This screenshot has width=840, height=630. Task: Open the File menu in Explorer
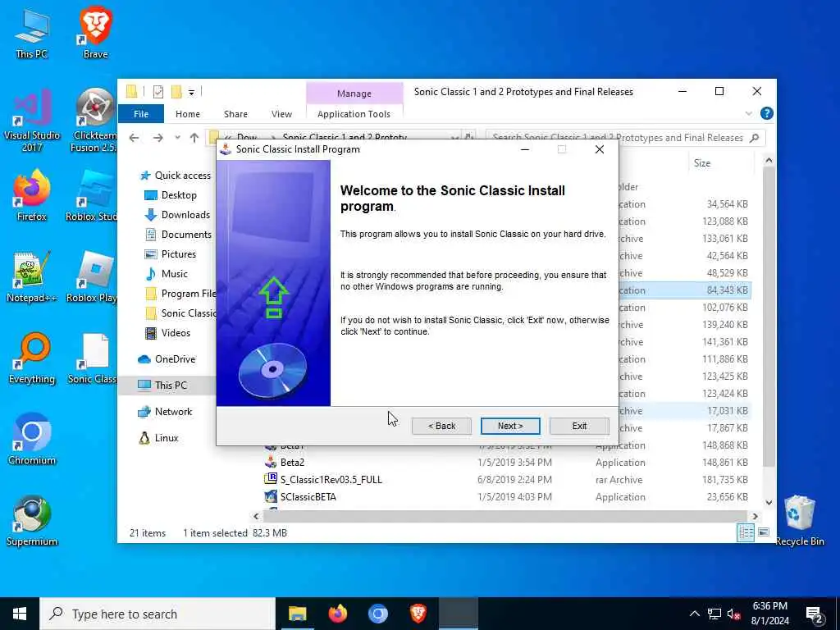click(x=141, y=114)
